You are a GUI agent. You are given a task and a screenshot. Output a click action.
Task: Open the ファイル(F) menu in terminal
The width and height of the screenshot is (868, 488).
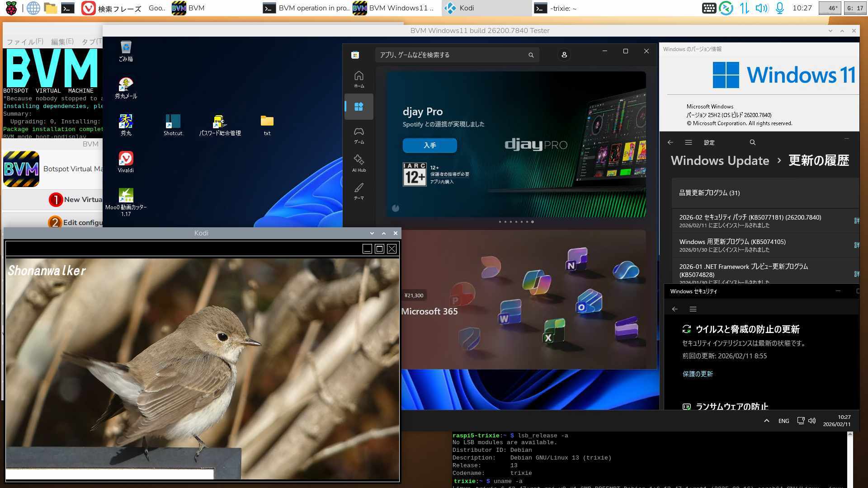pyautogui.click(x=24, y=42)
